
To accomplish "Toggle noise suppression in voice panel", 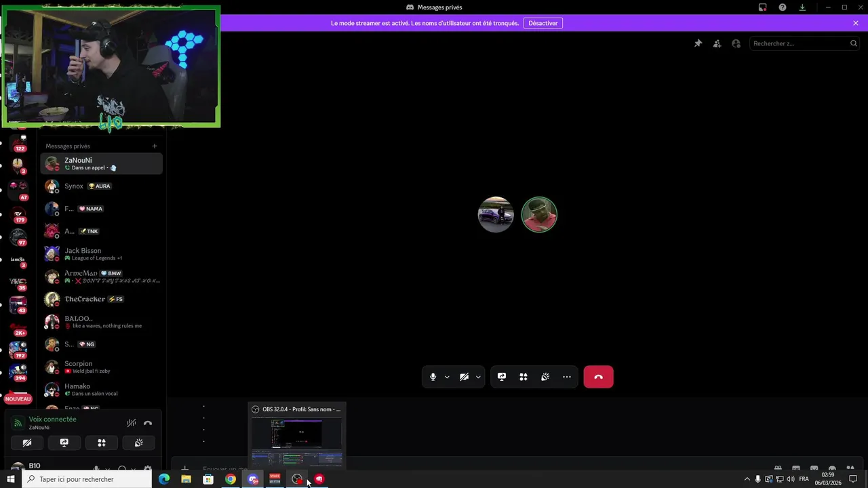I will coord(132,423).
